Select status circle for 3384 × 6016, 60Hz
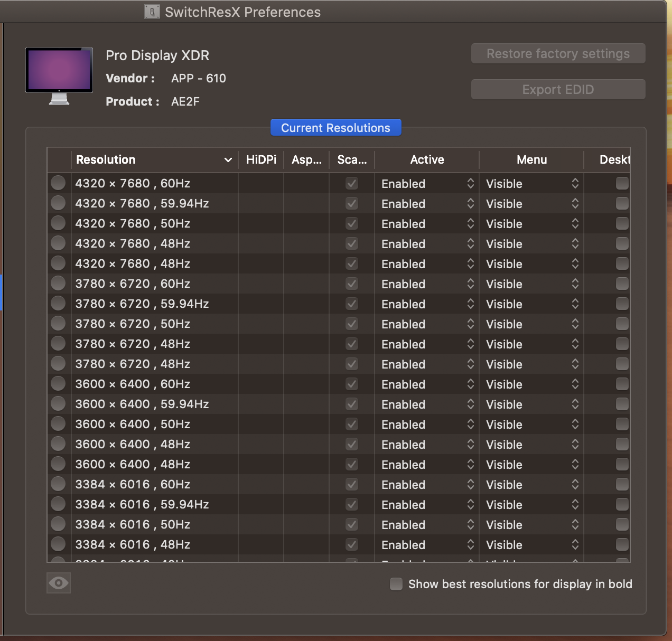Screen dimensions: 672x641 tap(58, 484)
